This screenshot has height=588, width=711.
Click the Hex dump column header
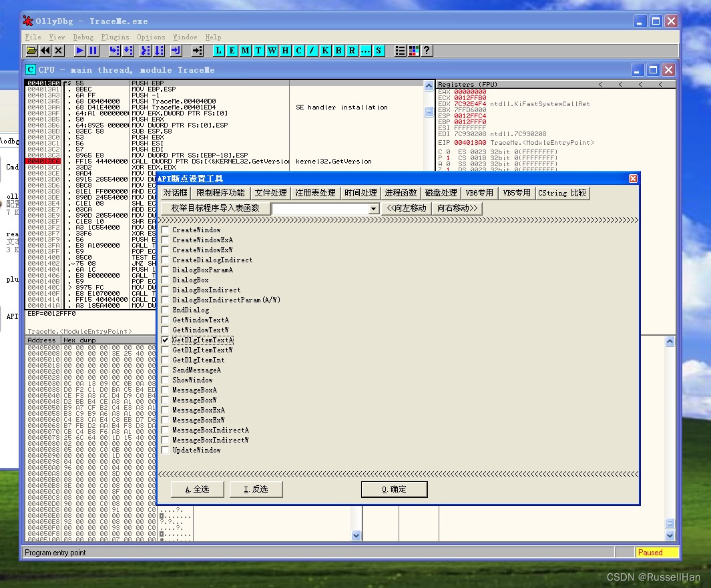108,340
